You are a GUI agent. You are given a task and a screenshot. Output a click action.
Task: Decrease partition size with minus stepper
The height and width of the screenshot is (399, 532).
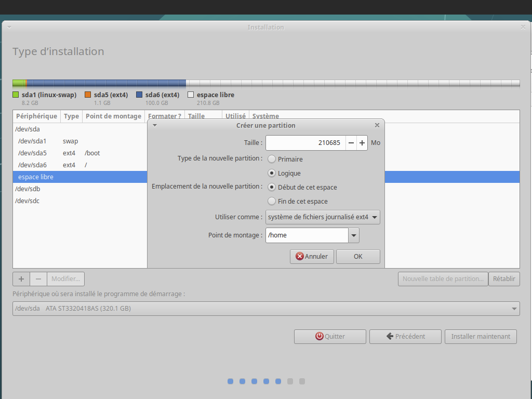click(x=351, y=143)
